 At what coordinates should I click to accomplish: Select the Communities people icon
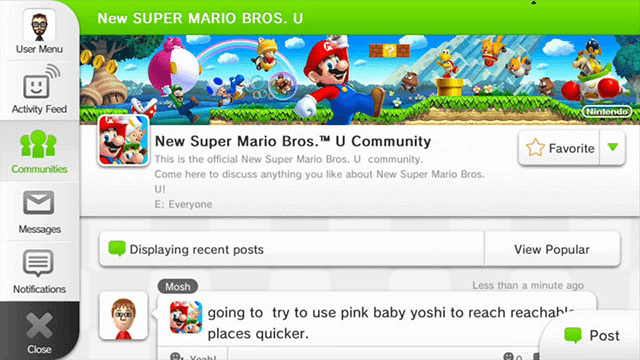38,144
